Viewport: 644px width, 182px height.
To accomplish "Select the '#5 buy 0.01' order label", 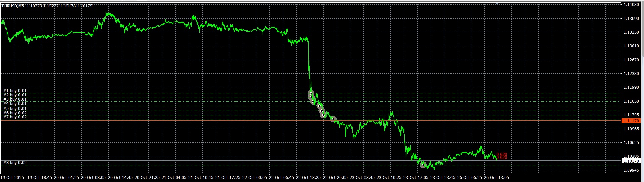I will (x=15, y=109).
